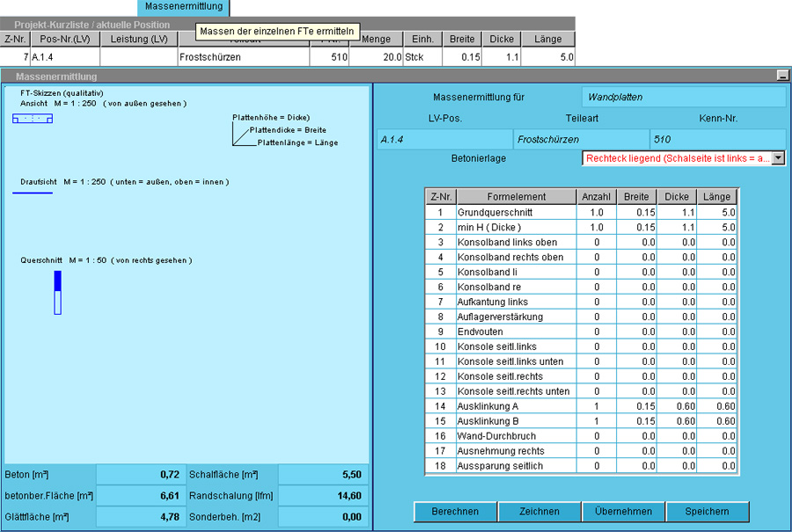
Task: Select the A.1.4 cell in Kurzliste
Action: (65, 57)
